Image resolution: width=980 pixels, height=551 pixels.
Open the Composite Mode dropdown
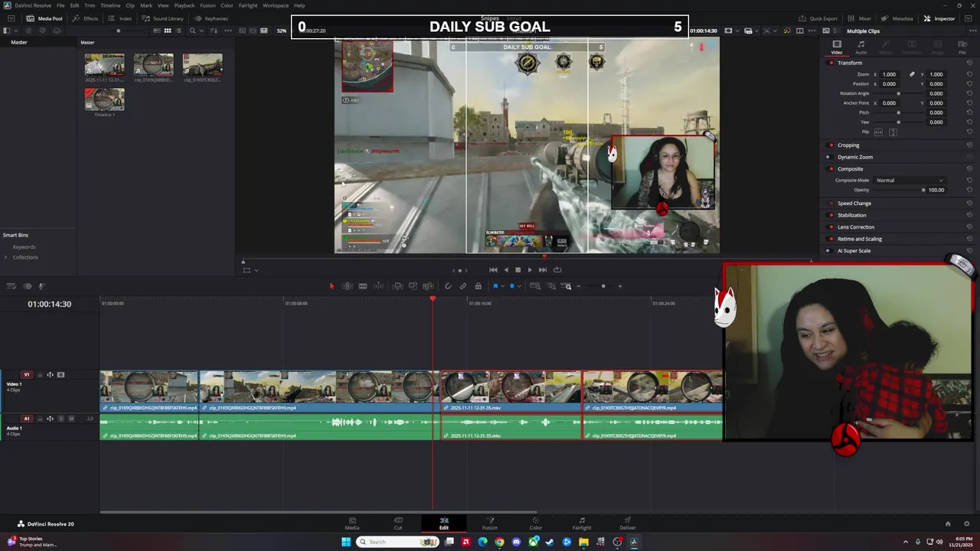[x=910, y=181]
